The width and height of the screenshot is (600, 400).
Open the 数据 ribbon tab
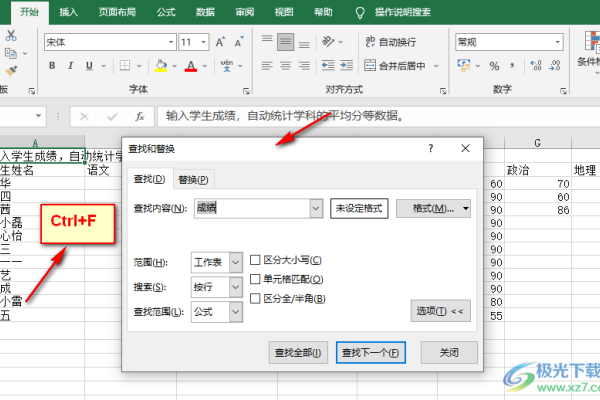pyautogui.click(x=205, y=12)
